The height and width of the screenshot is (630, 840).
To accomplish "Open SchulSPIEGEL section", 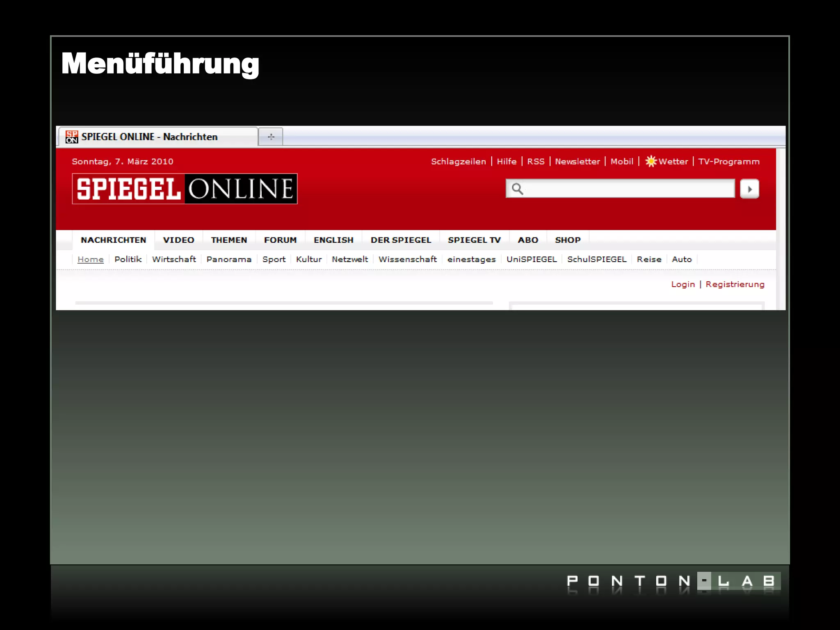I will (x=597, y=259).
